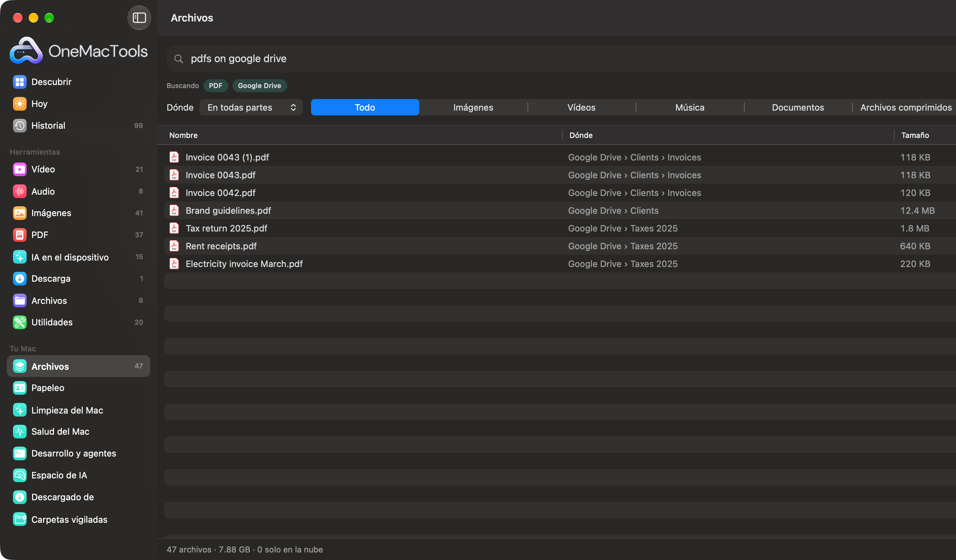Click the PDF search tag
This screenshot has height=560, width=956.
215,86
